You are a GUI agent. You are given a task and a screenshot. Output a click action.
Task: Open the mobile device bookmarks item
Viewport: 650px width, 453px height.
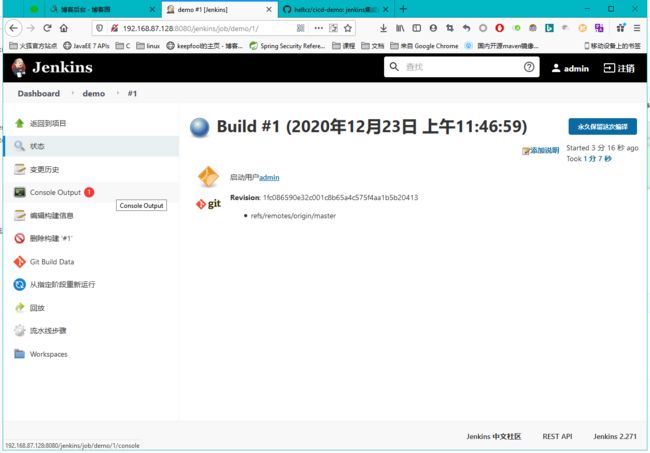612,46
